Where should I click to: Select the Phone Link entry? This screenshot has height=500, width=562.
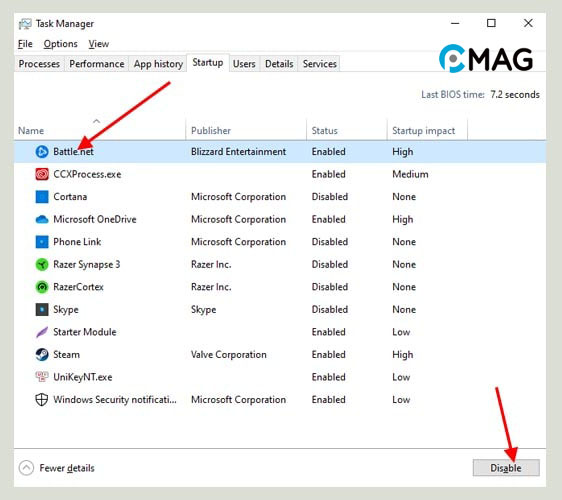(77, 242)
